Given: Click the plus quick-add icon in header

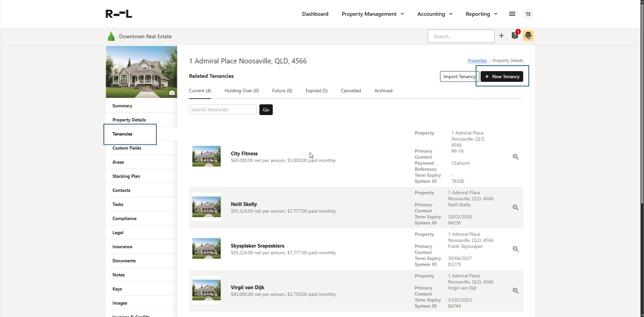Looking at the screenshot, I should (501, 36).
